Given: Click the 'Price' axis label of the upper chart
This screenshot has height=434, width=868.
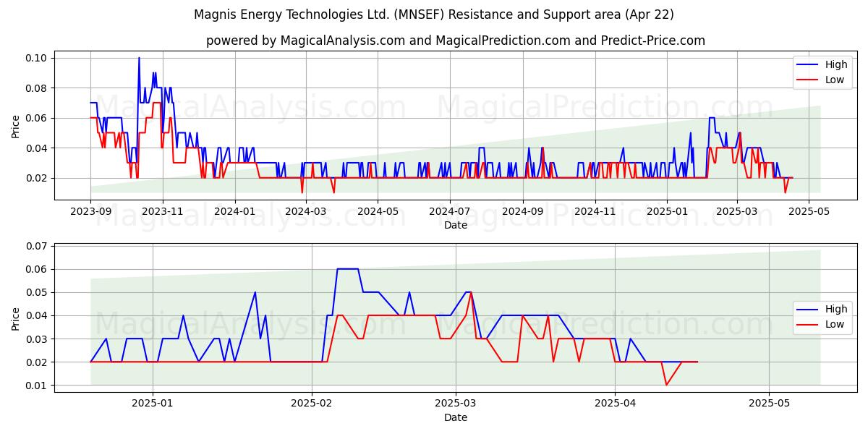Looking at the screenshot, I should [x=15, y=127].
